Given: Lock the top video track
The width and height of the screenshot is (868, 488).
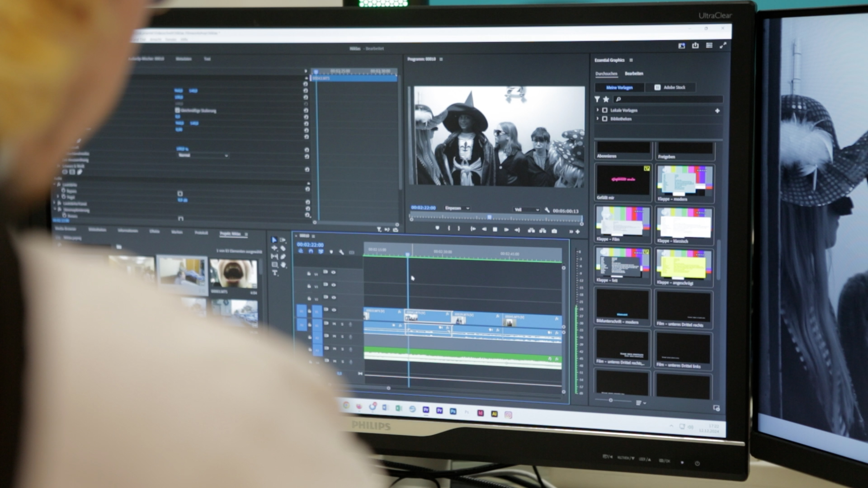Looking at the screenshot, I should (309, 274).
